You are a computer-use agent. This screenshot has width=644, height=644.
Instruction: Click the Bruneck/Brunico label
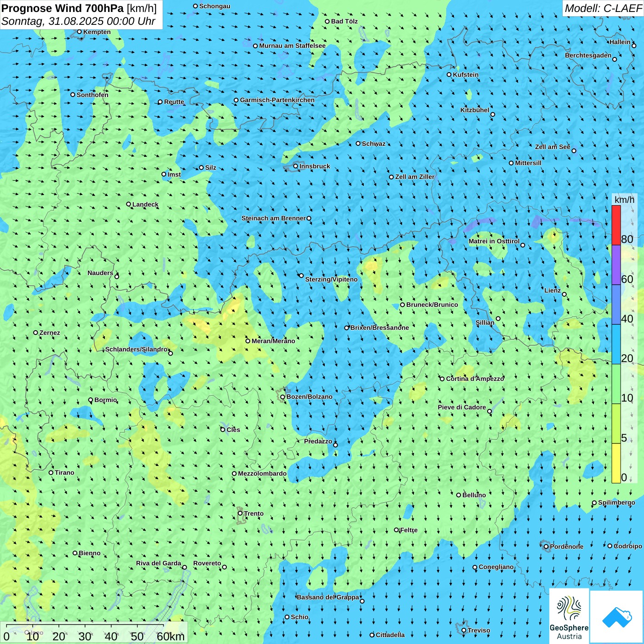[432, 305]
